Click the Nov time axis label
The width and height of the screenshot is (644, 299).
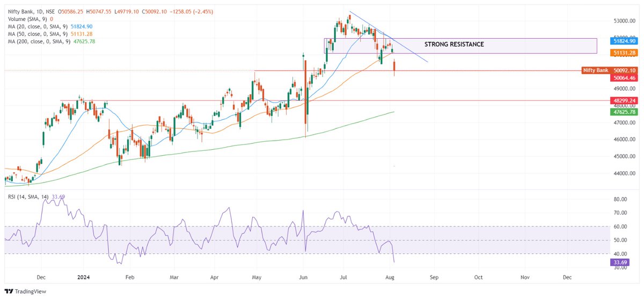[525, 279]
